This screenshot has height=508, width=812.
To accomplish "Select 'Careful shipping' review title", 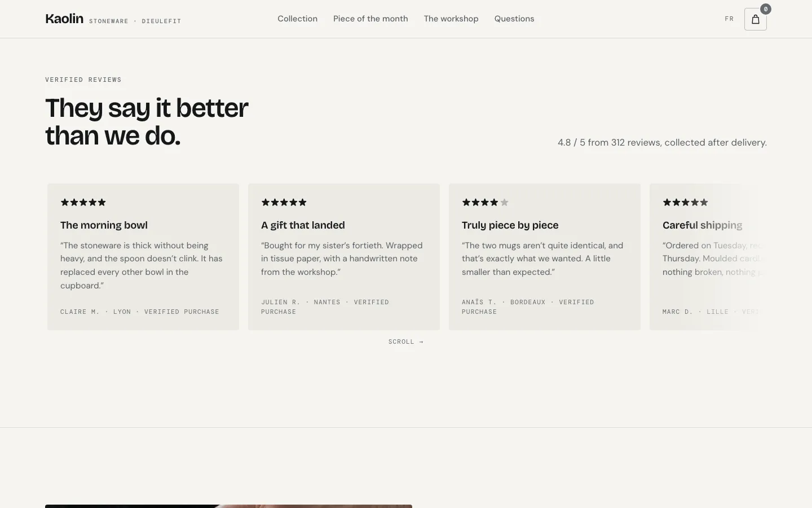I will 702,225.
